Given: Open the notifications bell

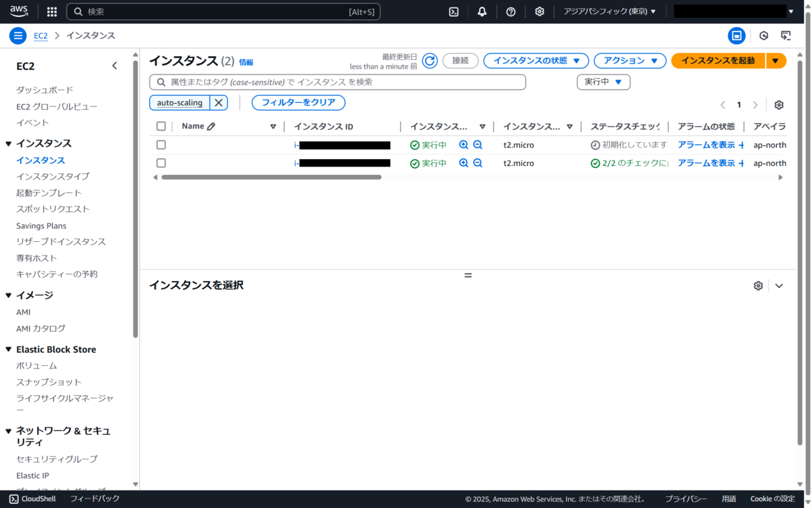Looking at the screenshot, I should click(482, 12).
